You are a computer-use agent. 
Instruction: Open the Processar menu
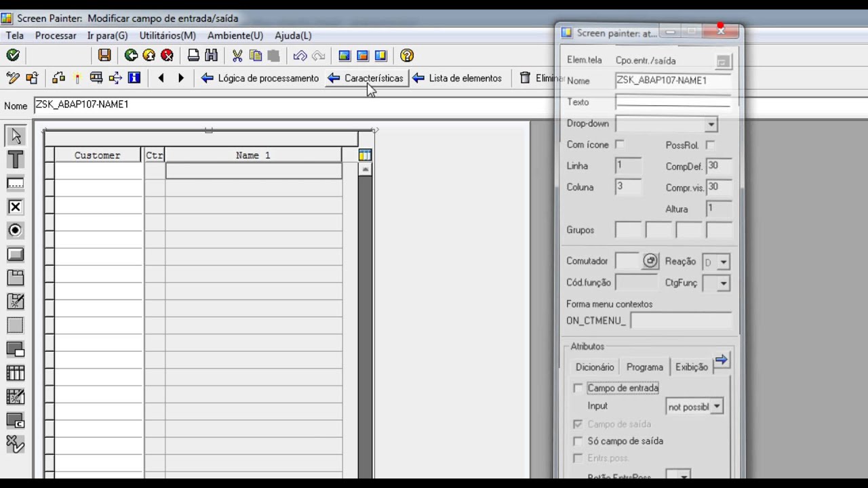pyautogui.click(x=56, y=35)
